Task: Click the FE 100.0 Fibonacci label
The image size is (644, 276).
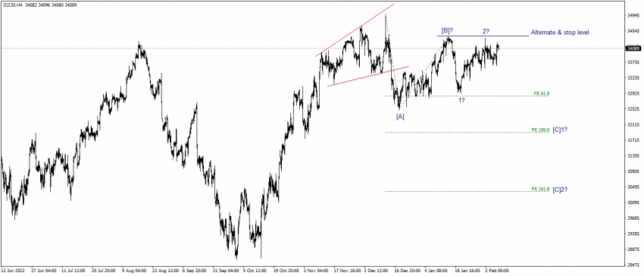Action: tap(540, 130)
